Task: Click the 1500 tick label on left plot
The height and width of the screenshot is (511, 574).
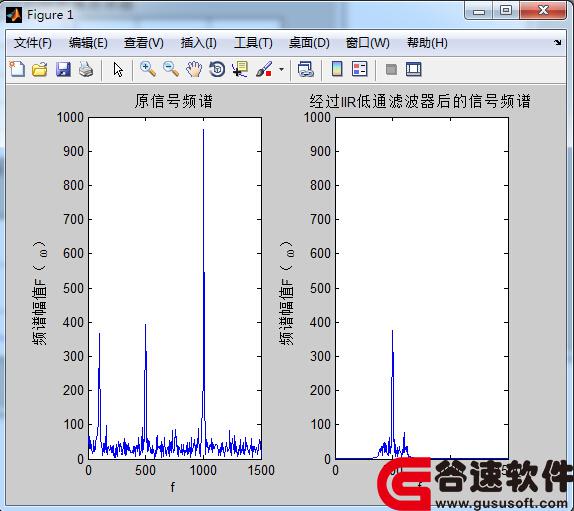Action: [x=261, y=470]
